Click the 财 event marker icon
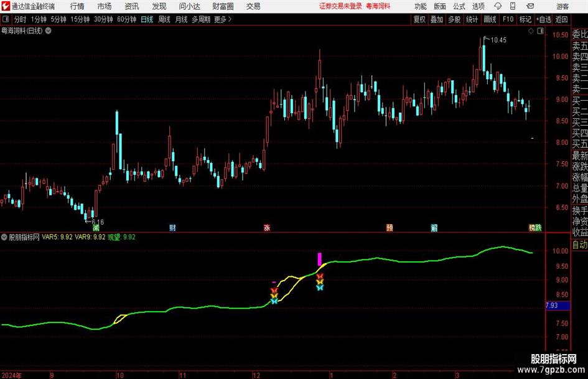Screen dimensions: 588x379 172,228
